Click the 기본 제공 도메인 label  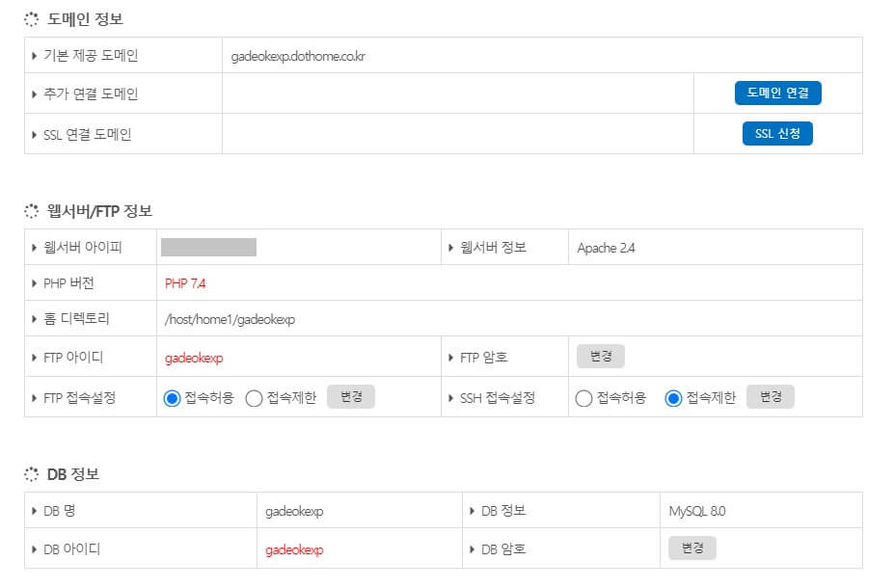[91, 56]
